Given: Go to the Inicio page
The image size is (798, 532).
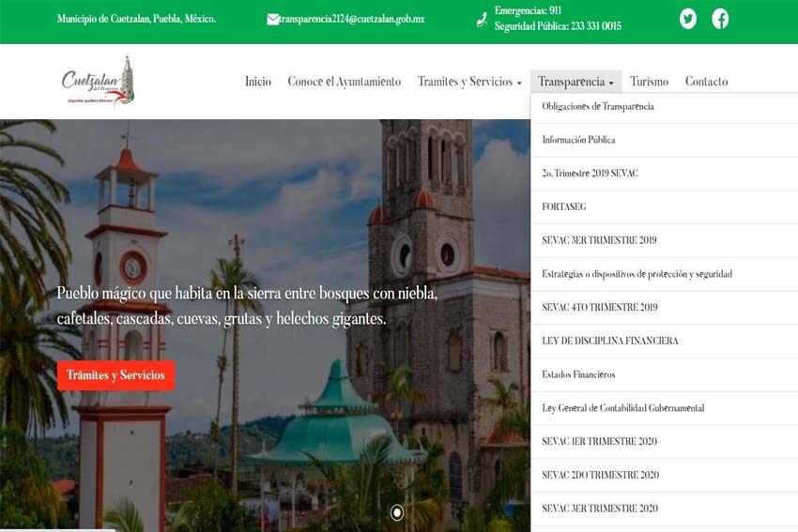Looking at the screenshot, I should coord(257,82).
